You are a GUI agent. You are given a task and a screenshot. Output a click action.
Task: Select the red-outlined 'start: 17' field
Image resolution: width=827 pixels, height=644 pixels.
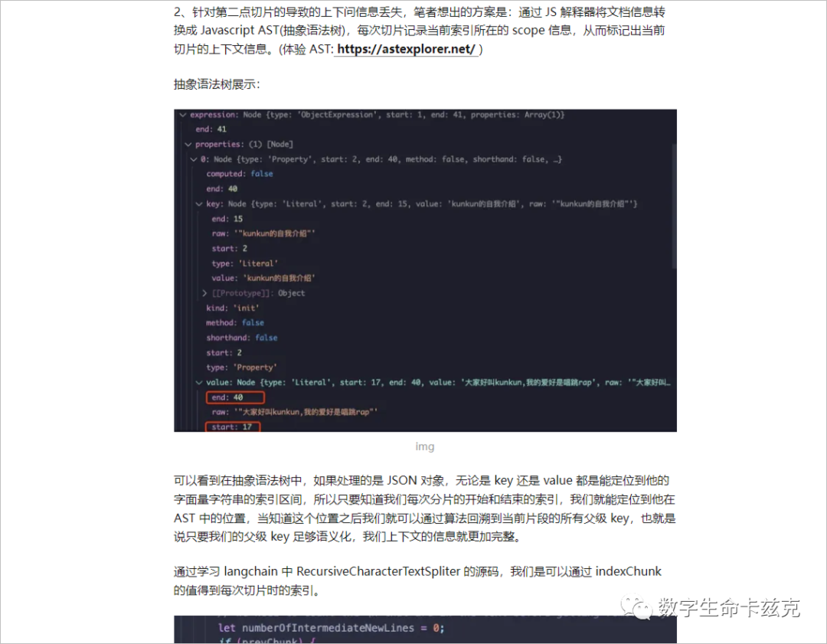pyautogui.click(x=233, y=427)
